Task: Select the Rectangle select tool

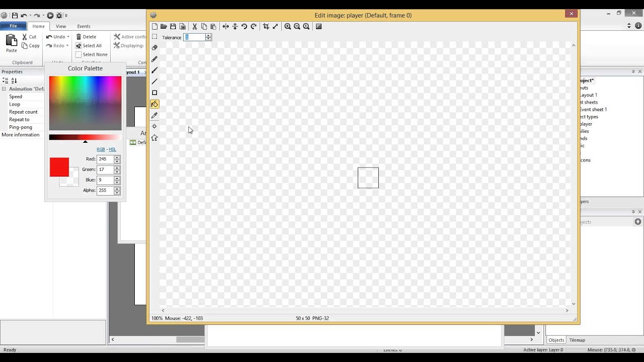Action: pyautogui.click(x=154, y=37)
